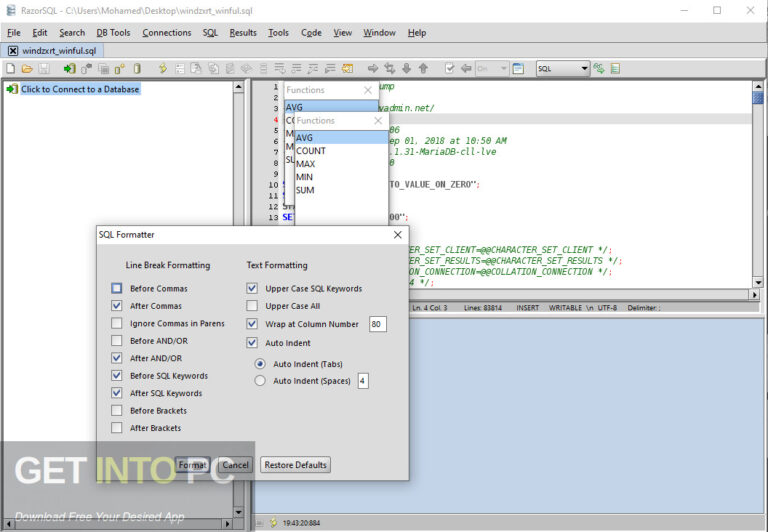Select Auto Indent (Tabs) radio button
This screenshot has width=768, height=532.
point(260,364)
